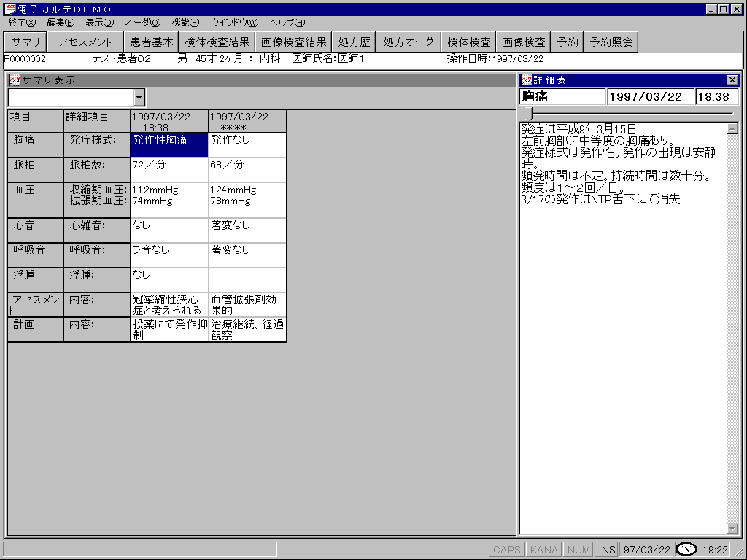The image size is (747, 560).
Task: Open 患者基本 patient information
Action: pyautogui.click(x=151, y=42)
